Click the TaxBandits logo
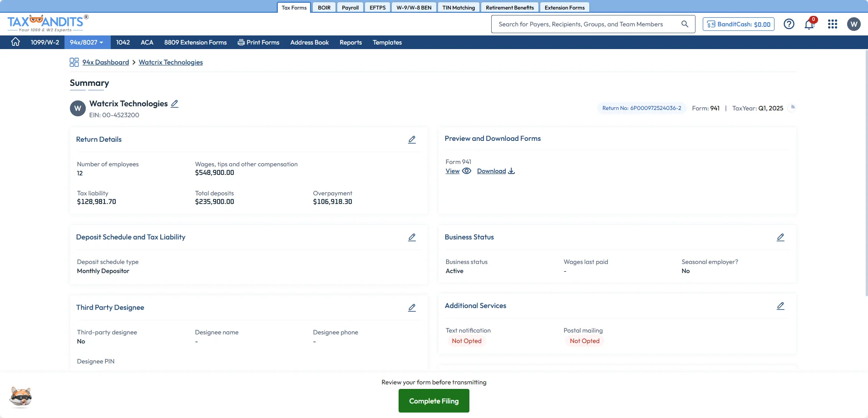The image size is (868, 418). click(x=48, y=23)
